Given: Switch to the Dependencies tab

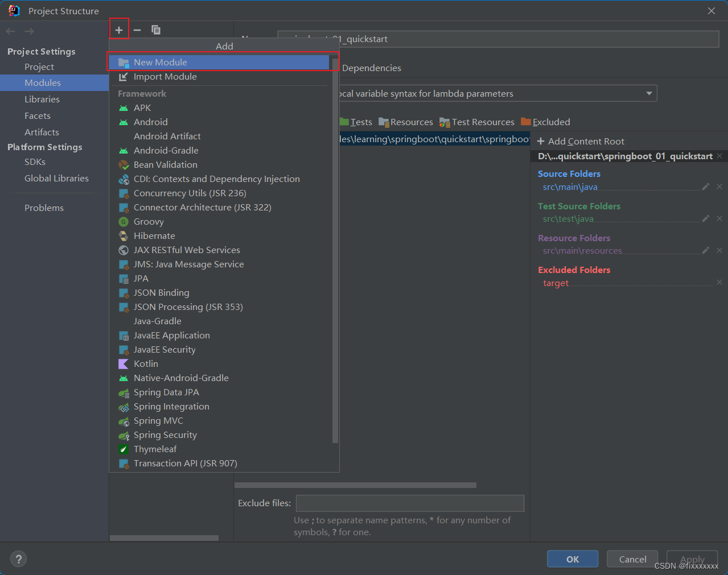Looking at the screenshot, I should (x=372, y=68).
